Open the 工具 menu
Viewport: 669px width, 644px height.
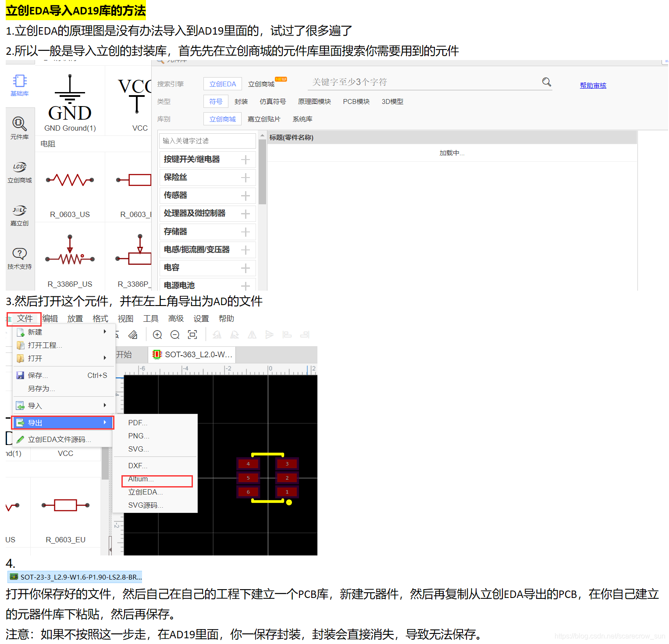coord(151,319)
